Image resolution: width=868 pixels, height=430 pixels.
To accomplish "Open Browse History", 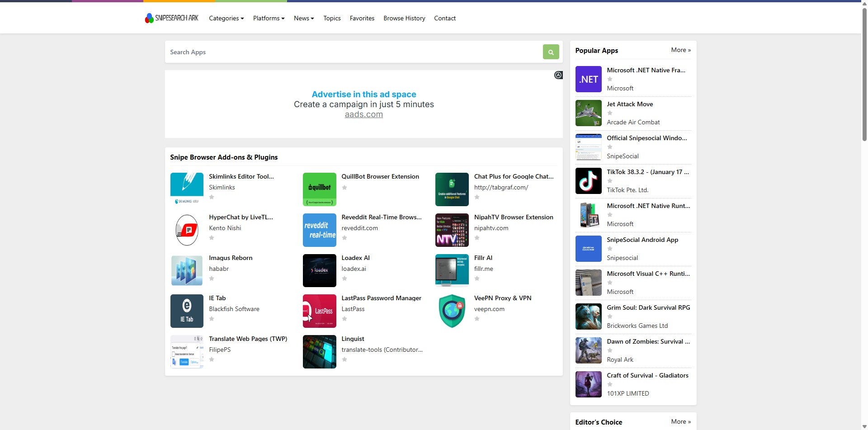I will [x=404, y=18].
